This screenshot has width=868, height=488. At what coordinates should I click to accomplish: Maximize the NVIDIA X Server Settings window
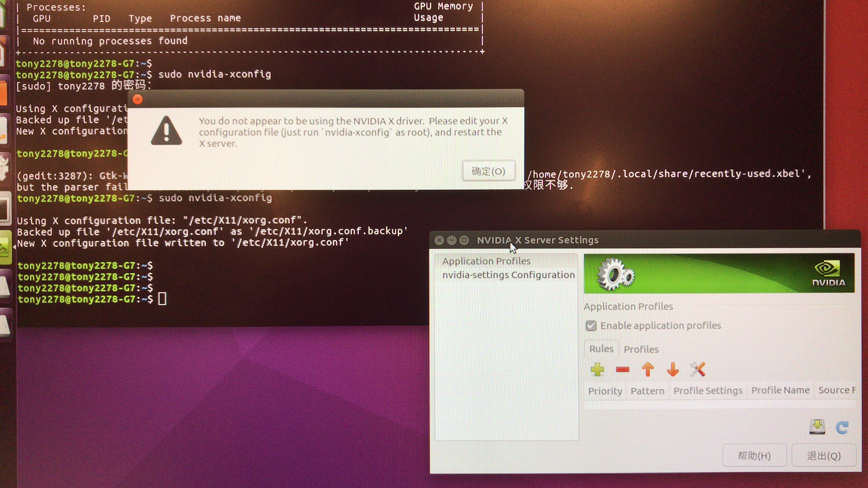coord(464,240)
